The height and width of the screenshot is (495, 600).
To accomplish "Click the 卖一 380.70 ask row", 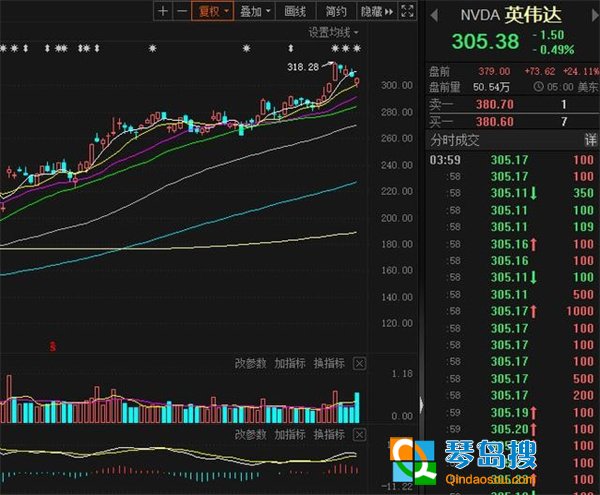I will tap(513, 104).
